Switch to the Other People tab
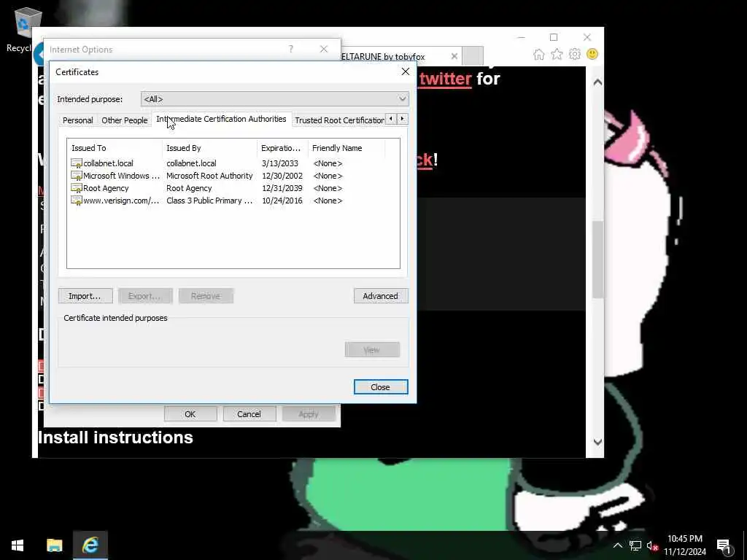The width and height of the screenshot is (747, 560). tap(124, 120)
